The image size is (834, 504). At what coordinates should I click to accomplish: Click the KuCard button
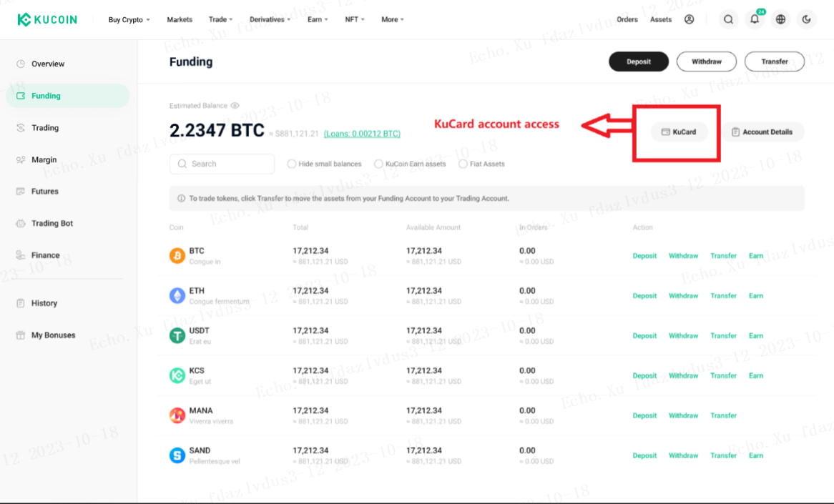point(679,132)
